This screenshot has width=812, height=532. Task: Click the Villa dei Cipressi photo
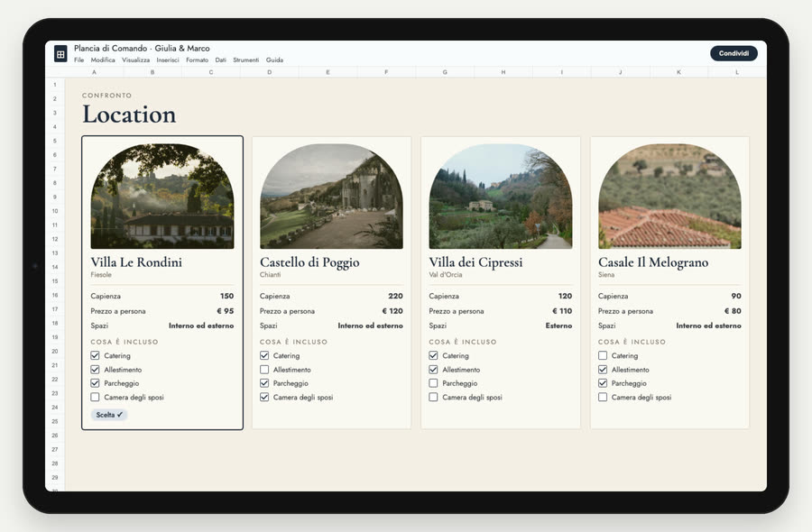pos(501,197)
